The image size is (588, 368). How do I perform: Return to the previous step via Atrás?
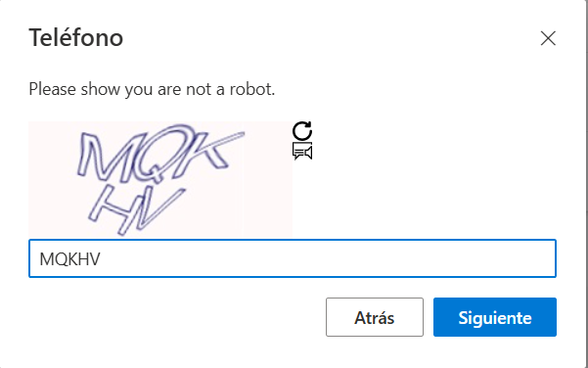tap(375, 317)
